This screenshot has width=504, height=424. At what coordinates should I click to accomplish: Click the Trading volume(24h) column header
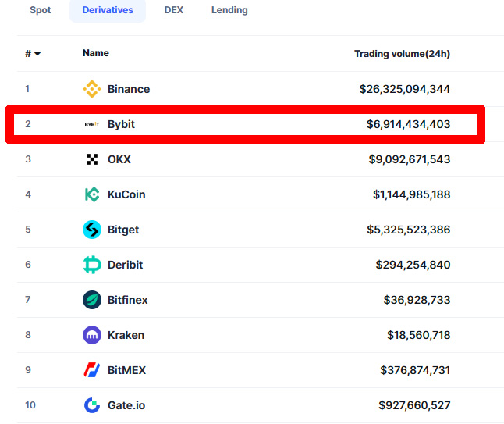402,54
